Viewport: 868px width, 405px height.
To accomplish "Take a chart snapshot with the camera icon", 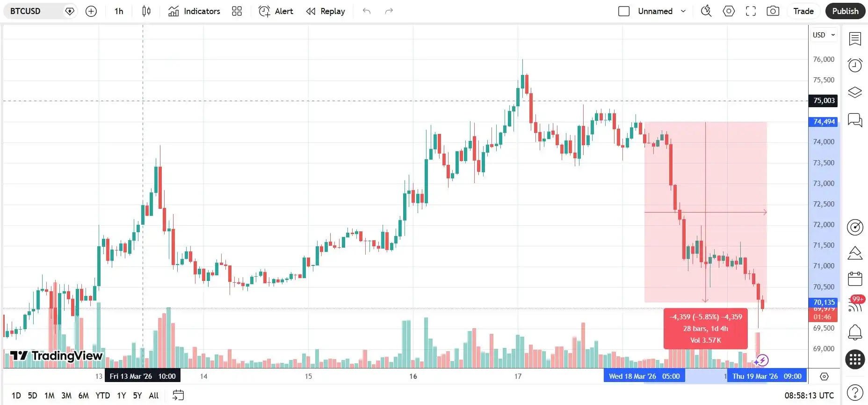I will point(773,11).
